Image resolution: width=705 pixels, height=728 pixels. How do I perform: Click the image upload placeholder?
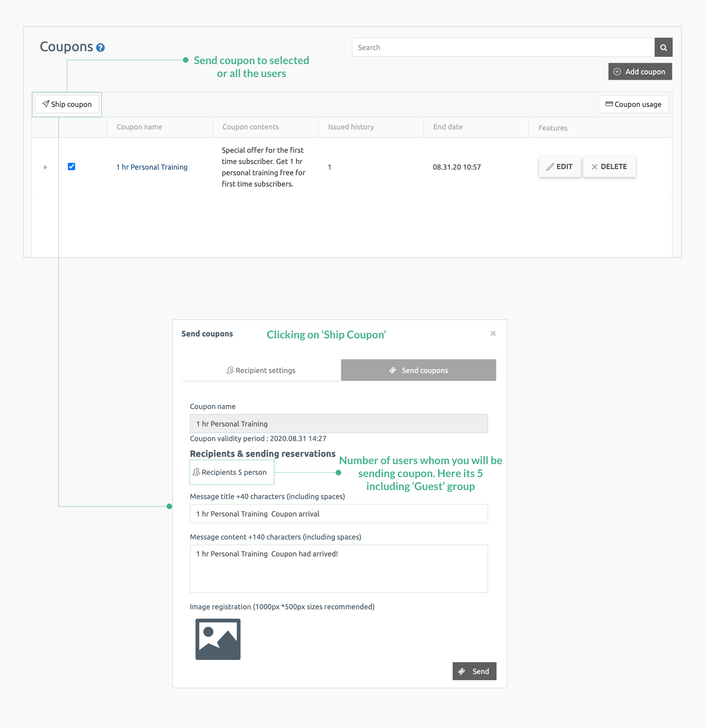point(218,639)
